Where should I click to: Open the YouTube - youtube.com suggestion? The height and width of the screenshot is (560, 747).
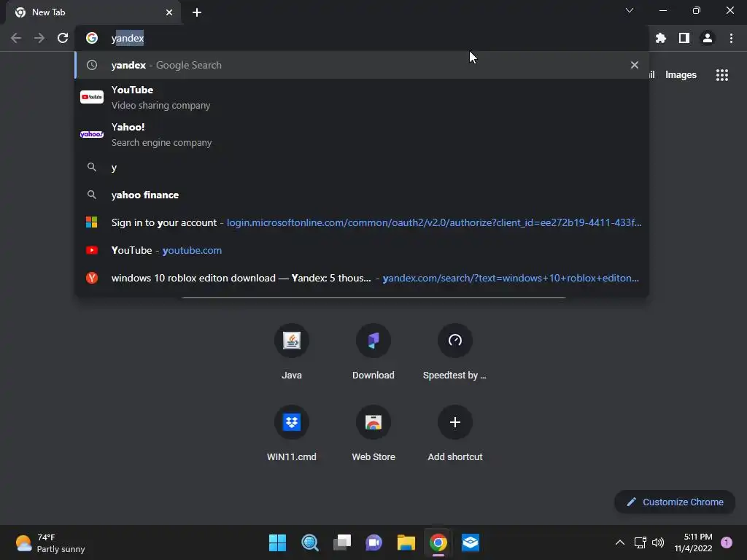click(362, 250)
